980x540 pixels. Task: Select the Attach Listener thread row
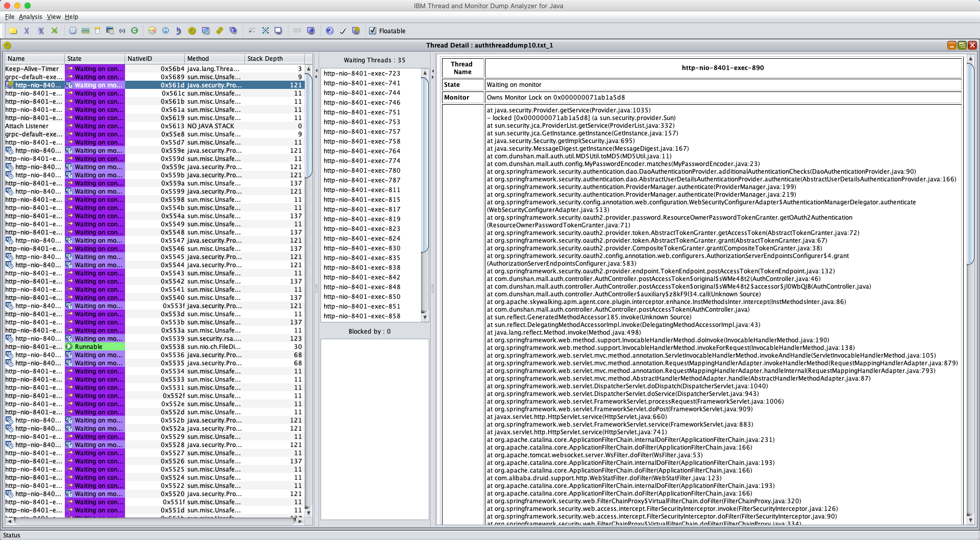click(x=153, y=126)
